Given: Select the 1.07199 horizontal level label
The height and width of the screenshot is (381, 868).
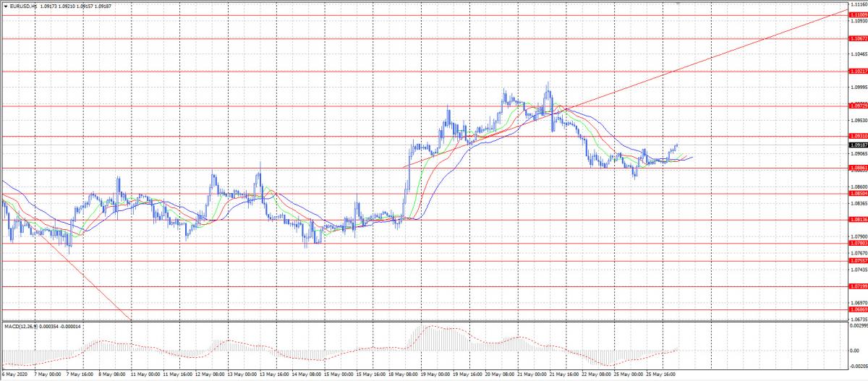Looking at the screenshot, I should pos(859,286).
